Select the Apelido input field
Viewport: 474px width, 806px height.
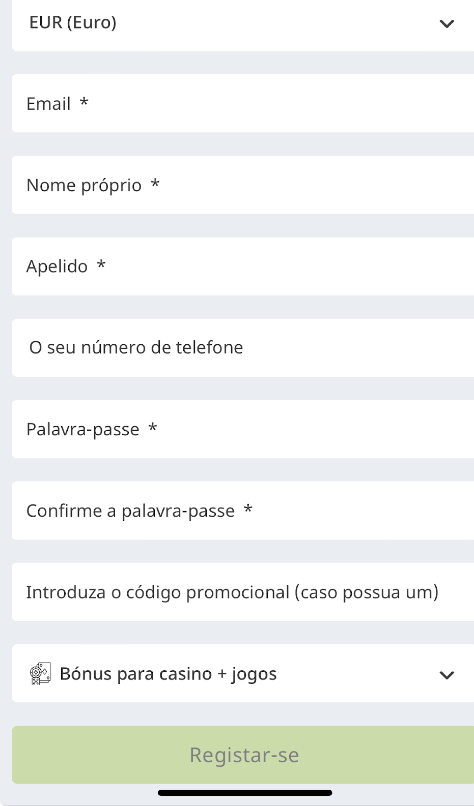[x=243, y=266]
